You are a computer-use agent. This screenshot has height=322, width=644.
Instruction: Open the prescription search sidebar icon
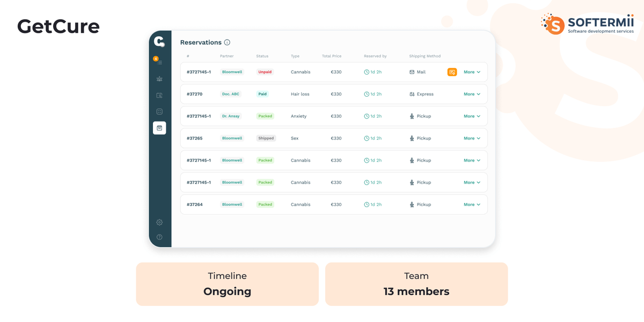[x=159, y=96]
